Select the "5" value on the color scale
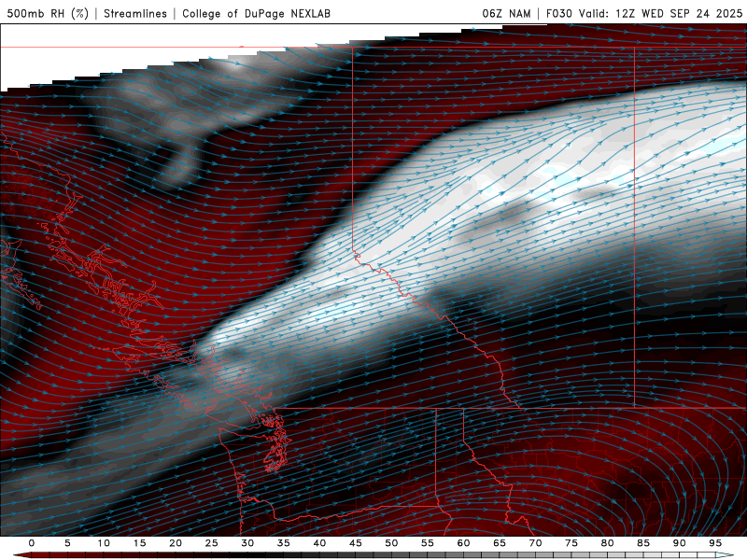Viewport: 747px width, 560px height. click(67, 543)
